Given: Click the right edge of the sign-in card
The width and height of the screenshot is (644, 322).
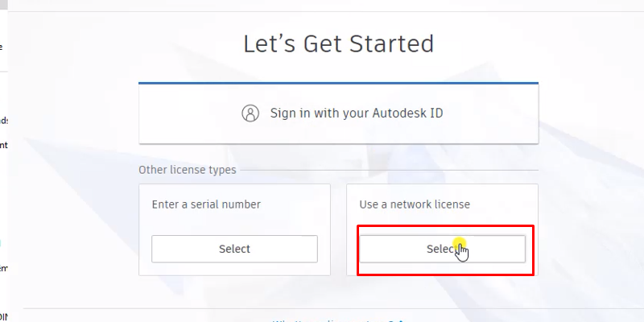Looking at the screenshot, I should point(537,113).
